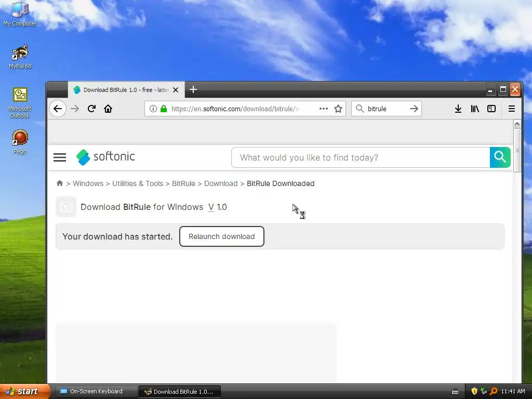
Task: Open a new tab with plus button
Action: [193, 89]
